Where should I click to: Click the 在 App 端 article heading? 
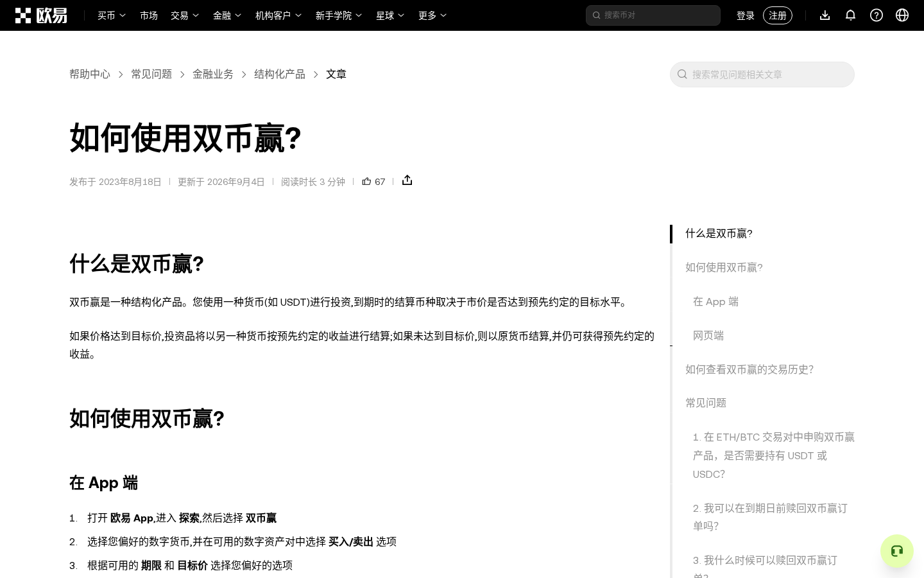pos(103,483)
